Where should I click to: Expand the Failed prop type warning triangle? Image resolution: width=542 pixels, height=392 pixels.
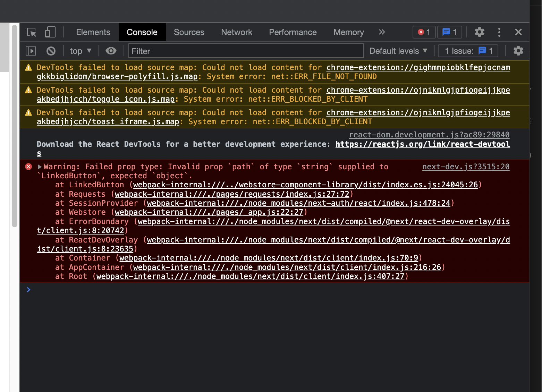tap(40, 167)
